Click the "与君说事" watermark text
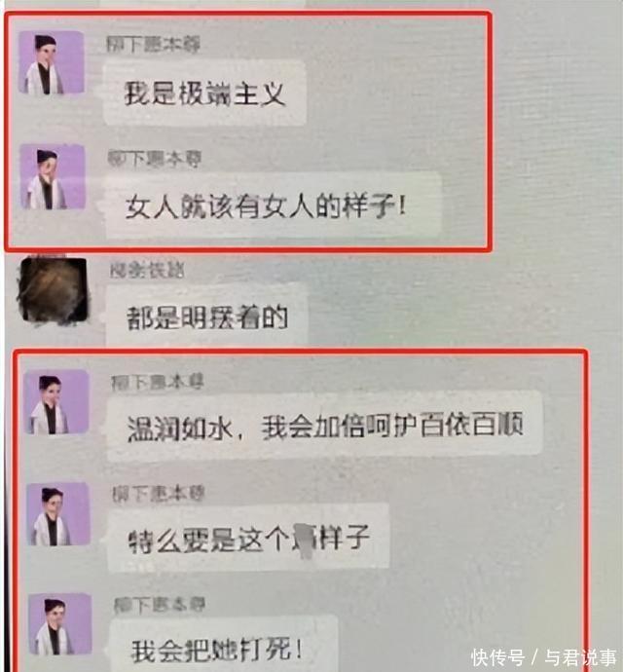The width and height of the screenshot is (623, 672). click(x=581, y=657)
